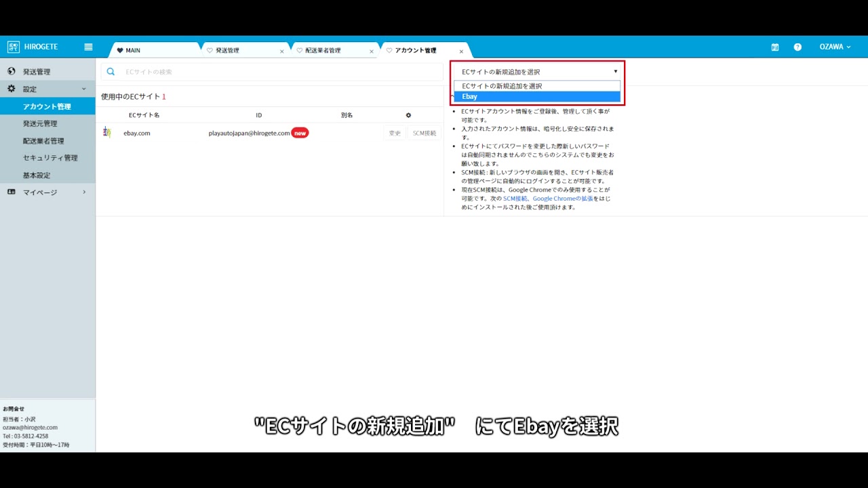Click heart icon on 配送業者管理 tab
Viewport: 868px width, 488px height.
point(300,50)
